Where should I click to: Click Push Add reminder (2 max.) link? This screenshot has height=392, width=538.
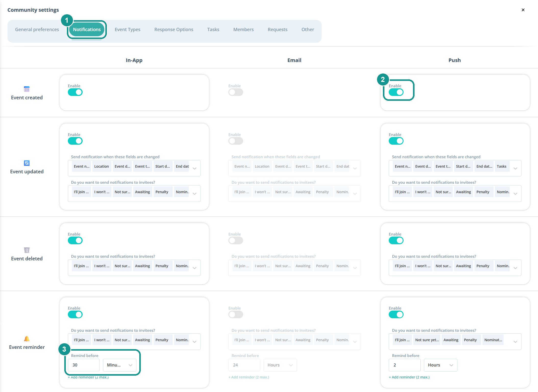tap(409, 377)
